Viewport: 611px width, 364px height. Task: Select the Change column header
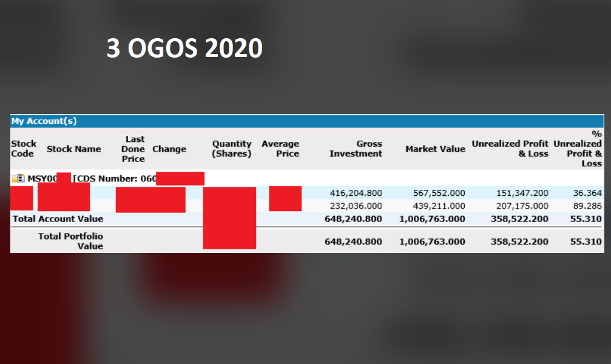pyautogui.click(x=169, y=149)
